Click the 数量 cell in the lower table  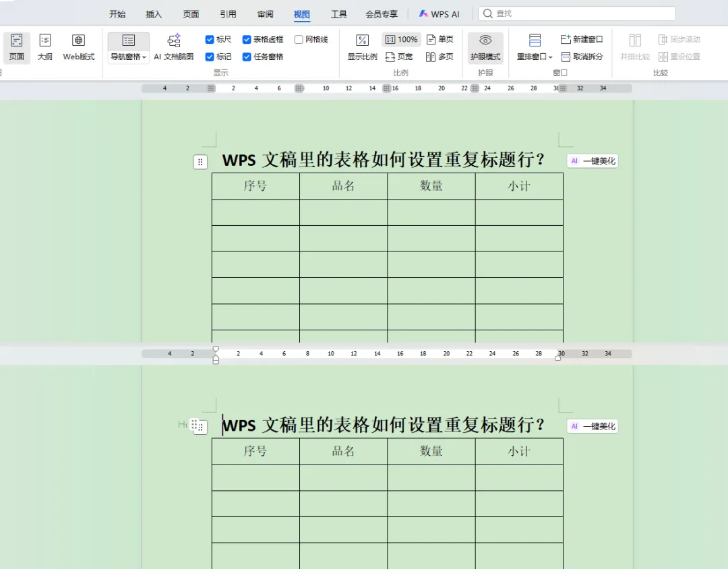[x=431, y=452]
